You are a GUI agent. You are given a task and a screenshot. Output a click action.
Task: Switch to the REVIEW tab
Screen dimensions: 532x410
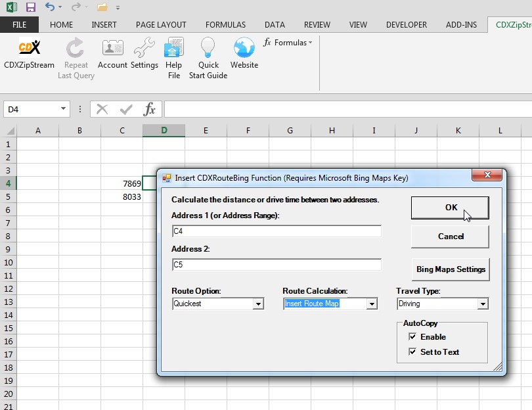click(x=317, y=25)
